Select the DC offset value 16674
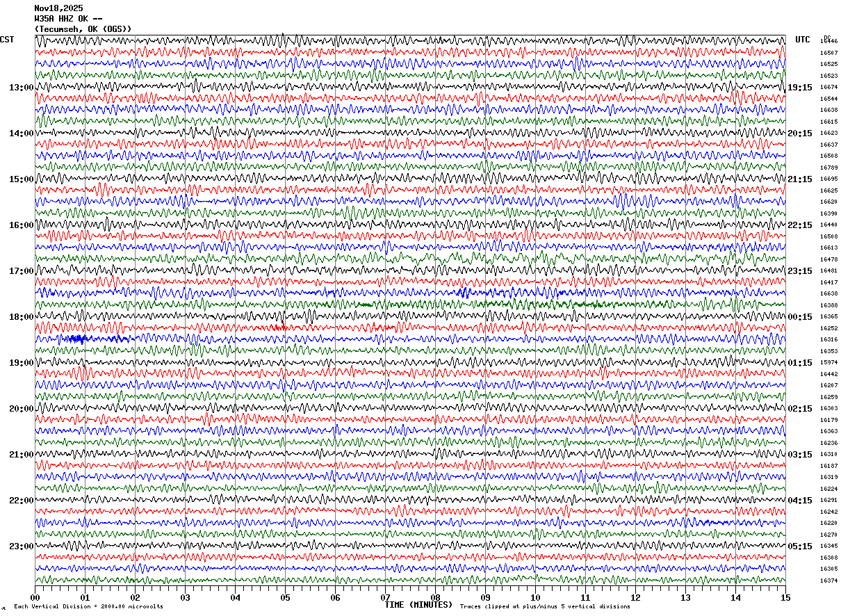This screenshot has width=841, height=616. pyautogui.click(x=828, y=88)
